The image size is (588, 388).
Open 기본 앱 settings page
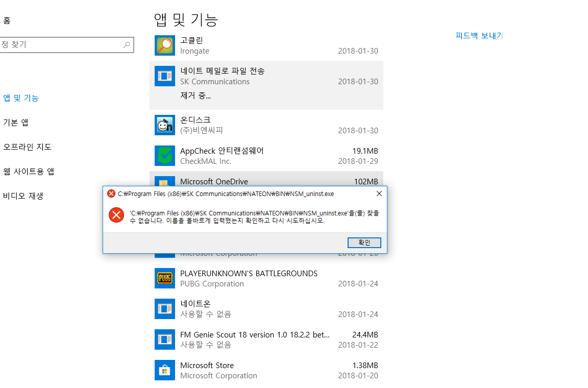click(x=16, y=123)
